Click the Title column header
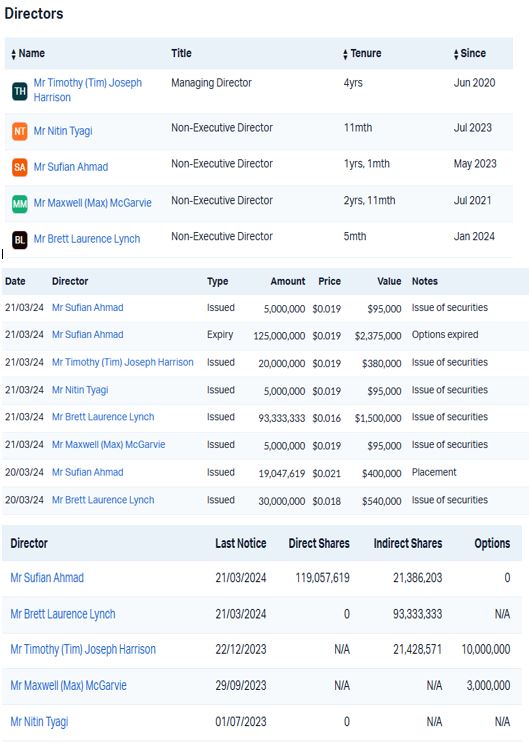Image resolution: width=529 pixels, height=753 pixels. pos(181,53)
